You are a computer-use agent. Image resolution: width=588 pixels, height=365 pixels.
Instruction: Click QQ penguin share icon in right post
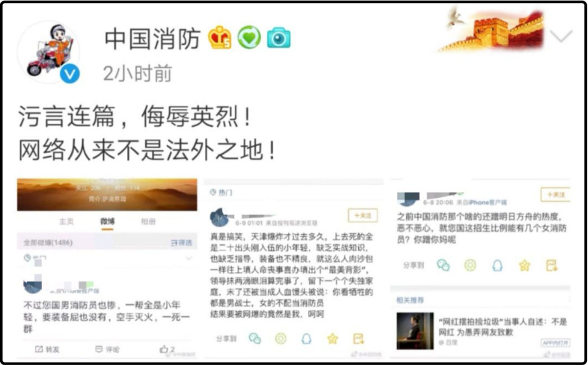tap(497, 265)
